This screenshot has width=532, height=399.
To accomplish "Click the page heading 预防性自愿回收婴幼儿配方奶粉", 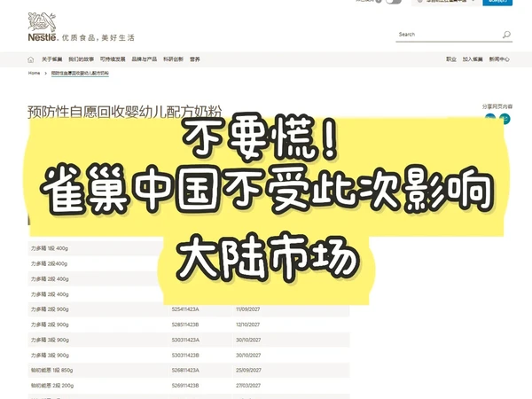I will tap(124, 112).
